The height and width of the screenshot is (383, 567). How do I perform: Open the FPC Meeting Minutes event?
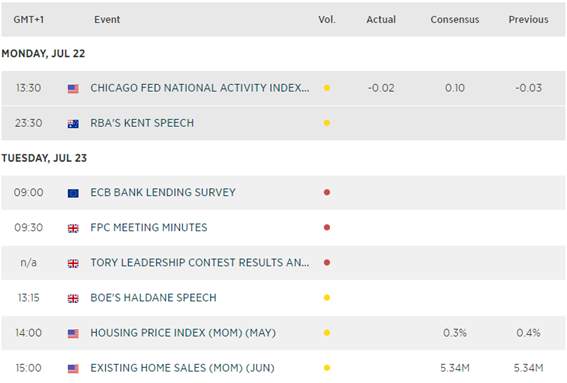point(149,227)
